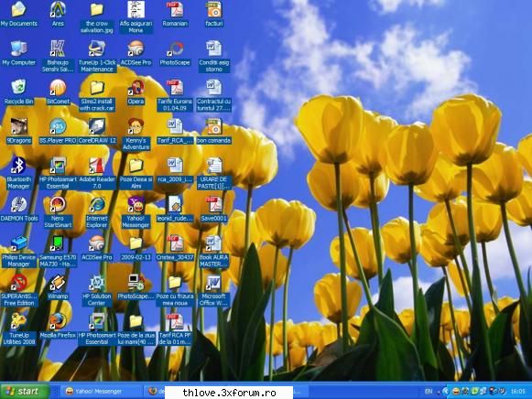
Task: Show hidden system tray icons arrow
Action: [445, 392]
